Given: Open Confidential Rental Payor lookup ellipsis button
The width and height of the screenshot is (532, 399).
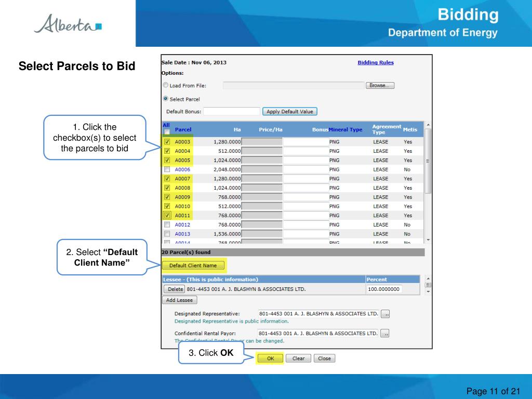Looking at the screenshot, I should (x=385, y=334).
